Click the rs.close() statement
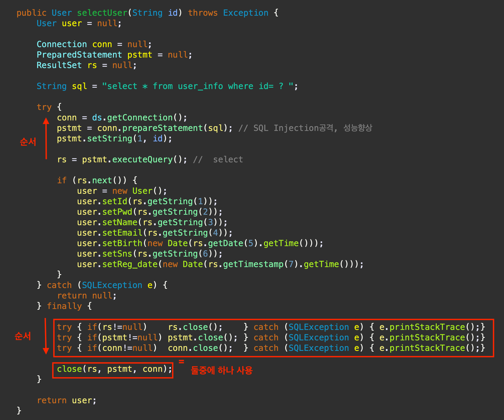The width and height of the screenshot is (504, 420). point(195,327)
